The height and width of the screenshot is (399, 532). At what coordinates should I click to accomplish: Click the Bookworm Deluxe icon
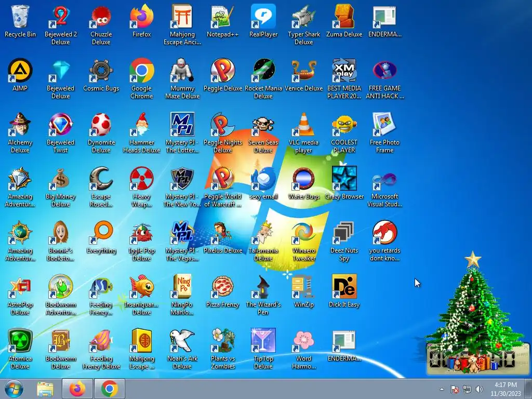pyautogui.click(x=60, y=340)
